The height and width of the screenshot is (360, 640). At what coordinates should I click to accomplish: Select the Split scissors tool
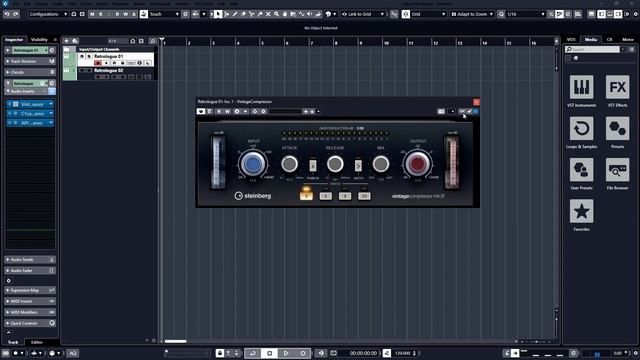(251, 14)
